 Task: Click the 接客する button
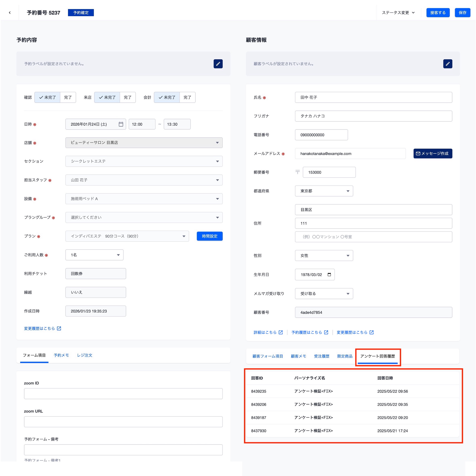pyautogui.click(x=438, y=13)
